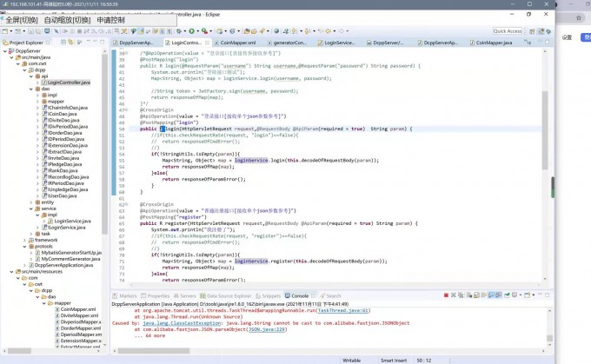Viewport: 591px width, 364px height.
Task: Run the application with the green play icon
Action: (x=191, y=31)
